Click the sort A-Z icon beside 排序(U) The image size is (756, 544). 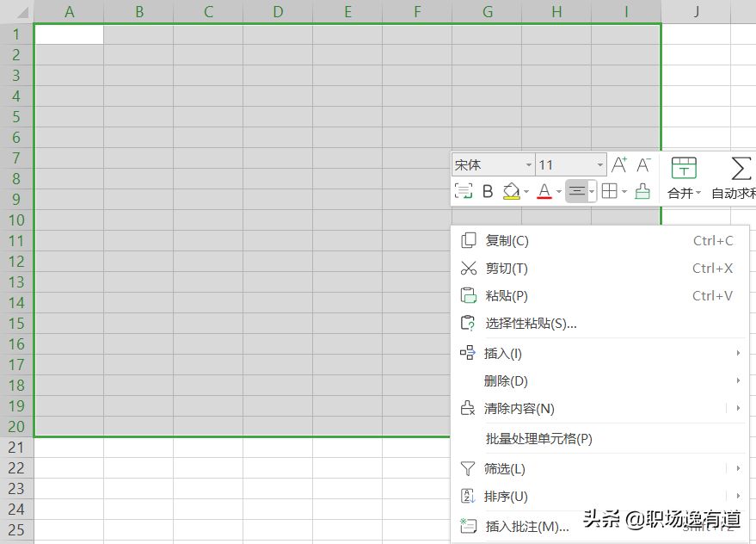click(x=468, y=496)
